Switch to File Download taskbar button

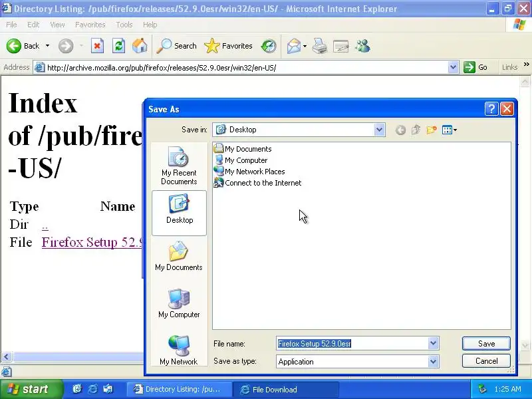tap(286, 390)
